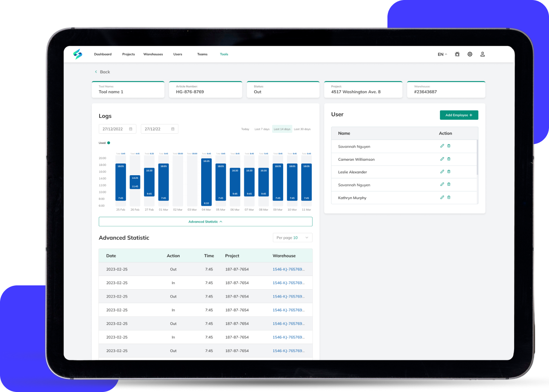
Task: Select the Tools menu item
Action: click(x=224, y=54)
